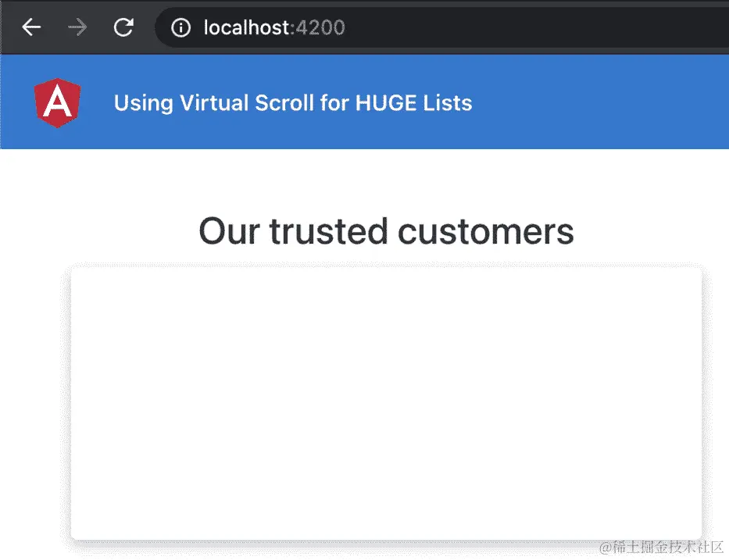Click the Angular logo in the header

pyautogui.click(x=58, y=102)
